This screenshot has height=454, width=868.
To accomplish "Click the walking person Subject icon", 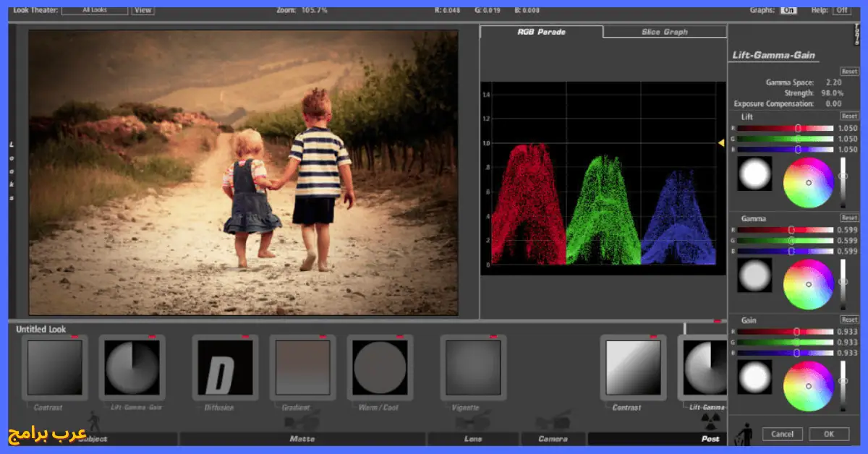I will 93,421.
